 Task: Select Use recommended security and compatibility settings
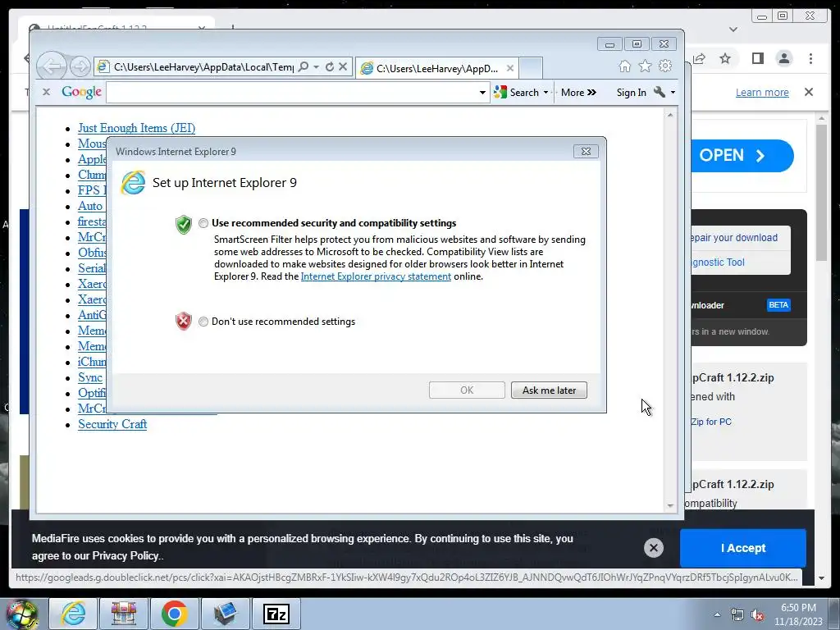click(203, 223)
